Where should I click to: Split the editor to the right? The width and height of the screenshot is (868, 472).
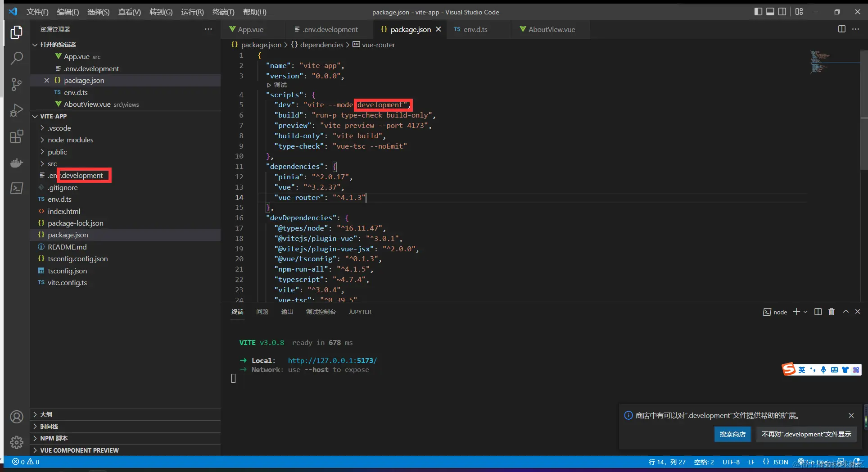click(841, 29)
